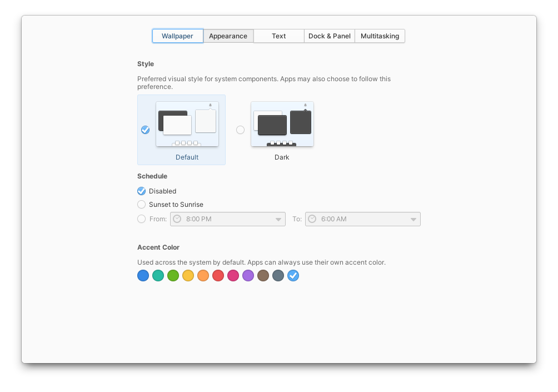558x392 pixels.
Task: Choose the purple accent color
Action: 248,275
